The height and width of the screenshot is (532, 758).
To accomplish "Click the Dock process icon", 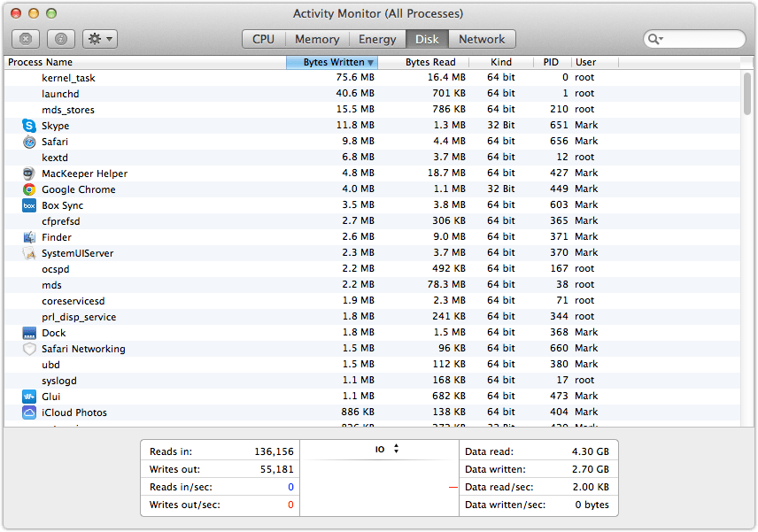I will coord(29,333).
